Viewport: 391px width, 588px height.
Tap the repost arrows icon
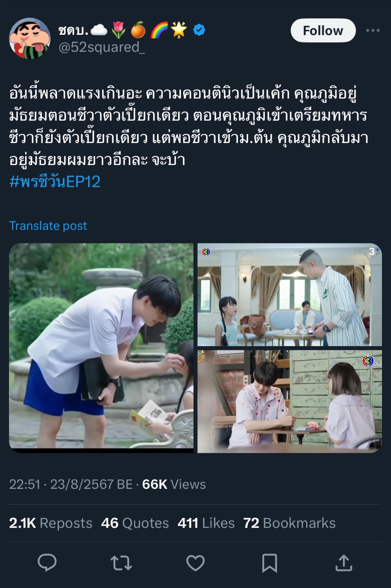(x=121, y=563)
